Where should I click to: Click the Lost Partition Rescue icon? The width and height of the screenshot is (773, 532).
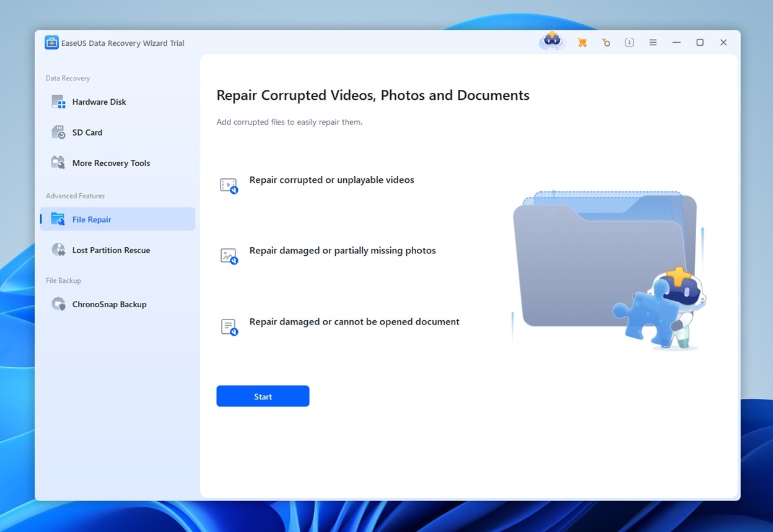(58, 250)
